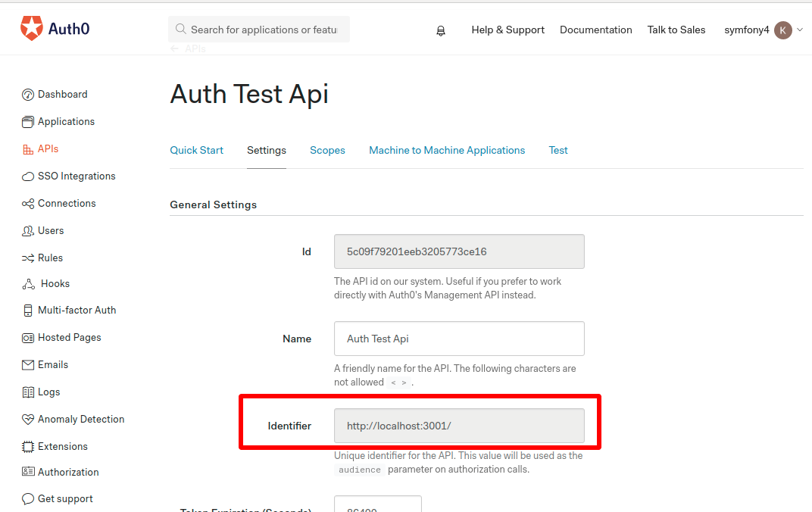812x512 pixels.
Task: Go to SSO Integrations
Action: tap(75, 176)
